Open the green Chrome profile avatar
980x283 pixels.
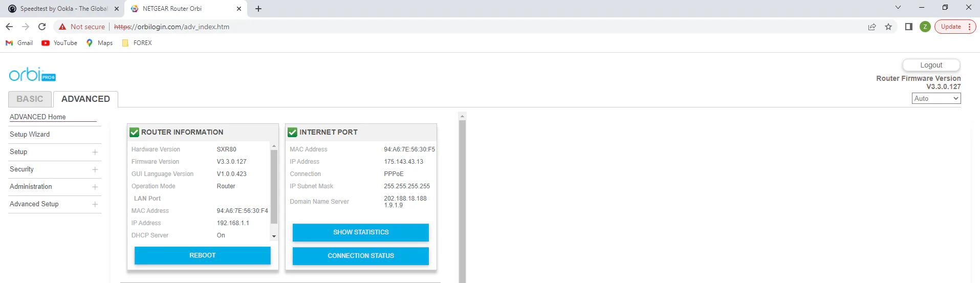coord(925,27)
